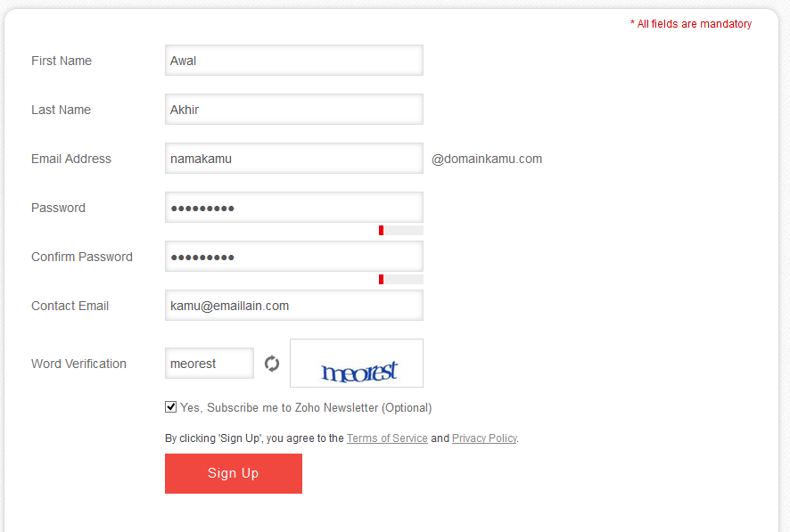
Task: Click the Password field
Action: pos(293,208)
